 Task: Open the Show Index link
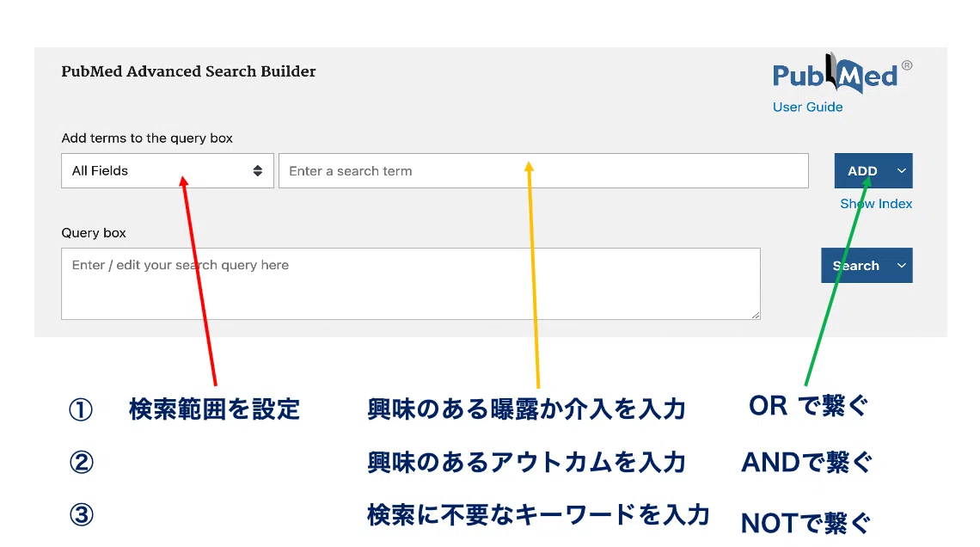pos(876,204)
